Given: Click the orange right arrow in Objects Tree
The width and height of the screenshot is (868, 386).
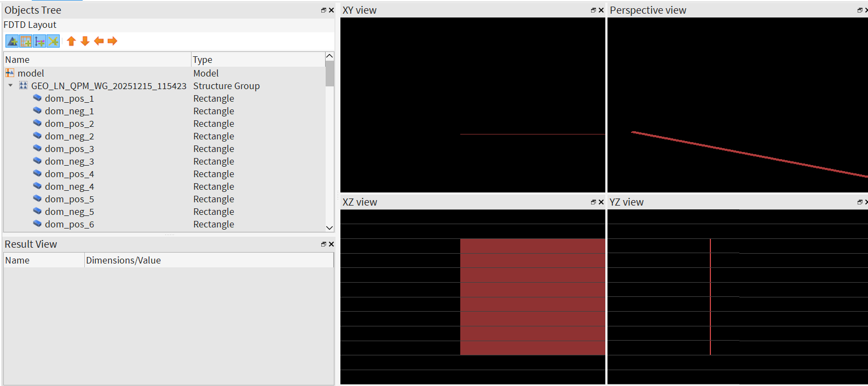Looking at the screenshot, I should click(x=112, y=41).
